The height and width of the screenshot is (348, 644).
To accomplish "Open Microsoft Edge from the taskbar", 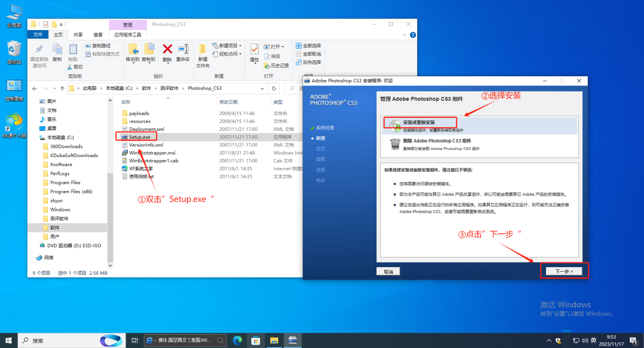I will pos(237,340).
